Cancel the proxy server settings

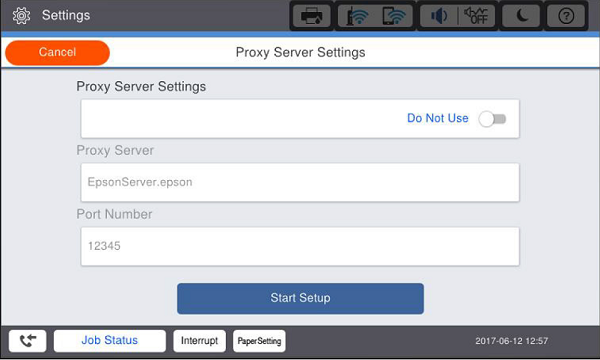57,52
